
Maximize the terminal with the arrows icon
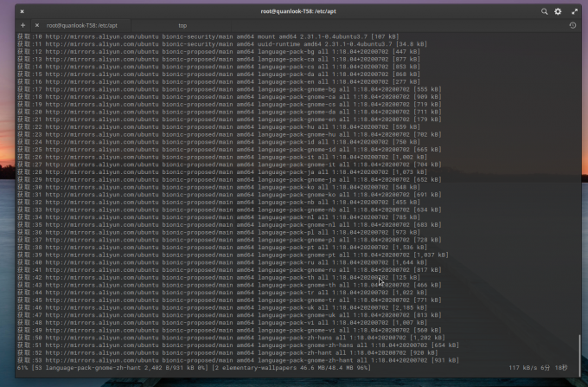coord(573,11)
